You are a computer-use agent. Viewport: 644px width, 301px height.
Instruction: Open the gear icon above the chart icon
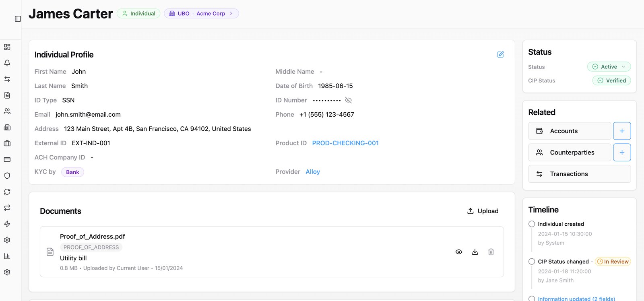[x=7, y=240]
